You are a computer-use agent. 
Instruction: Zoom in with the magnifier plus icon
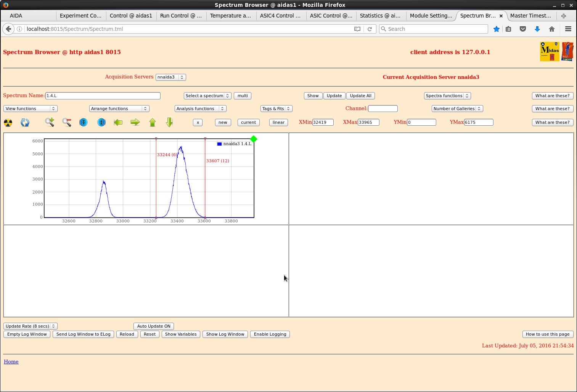point(50,122)
